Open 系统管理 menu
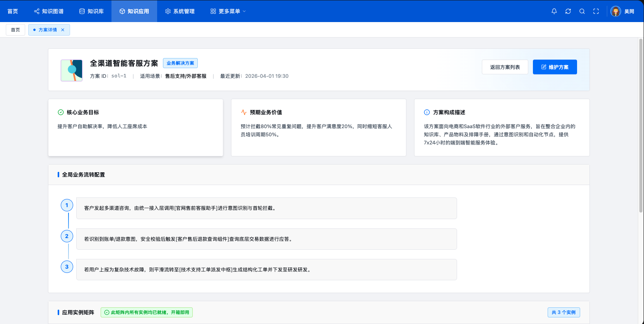The width and height of the screenshot is (644, 324). (x=180, y=11)
